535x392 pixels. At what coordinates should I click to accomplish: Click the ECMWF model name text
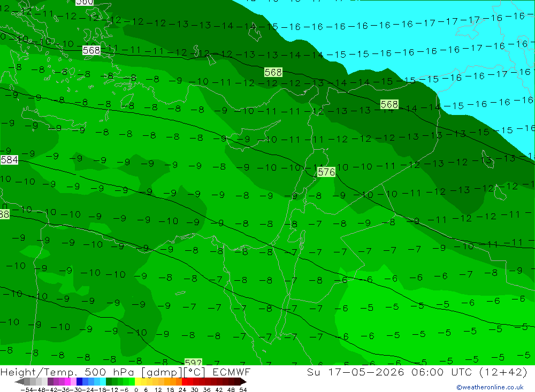point(231,372)
